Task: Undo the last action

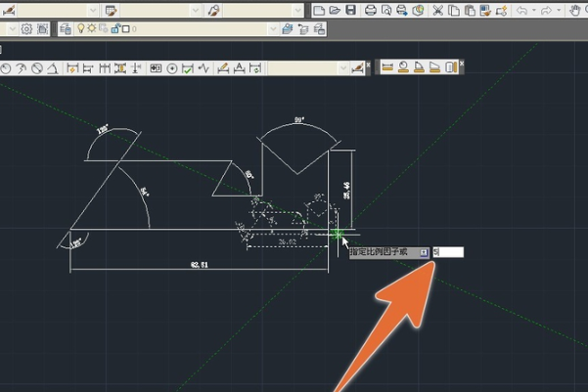Action: [522, 10]
